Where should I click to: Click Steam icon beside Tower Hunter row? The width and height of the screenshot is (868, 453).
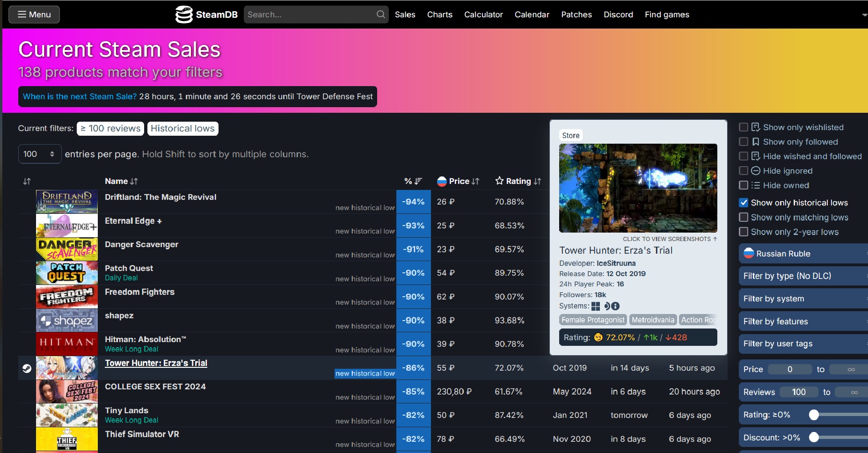27,368
